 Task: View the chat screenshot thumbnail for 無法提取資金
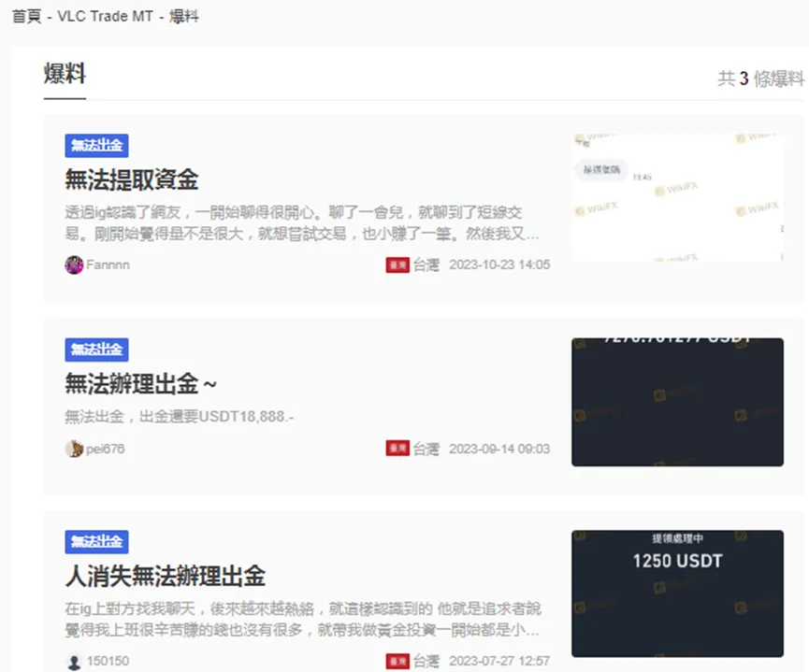point(677,197)
